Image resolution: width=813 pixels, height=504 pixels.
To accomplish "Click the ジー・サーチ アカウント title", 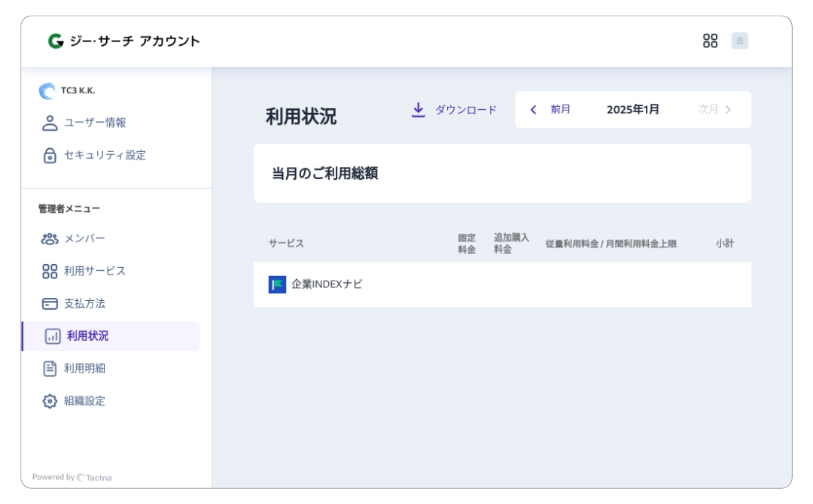I will [x=135, y=41].
